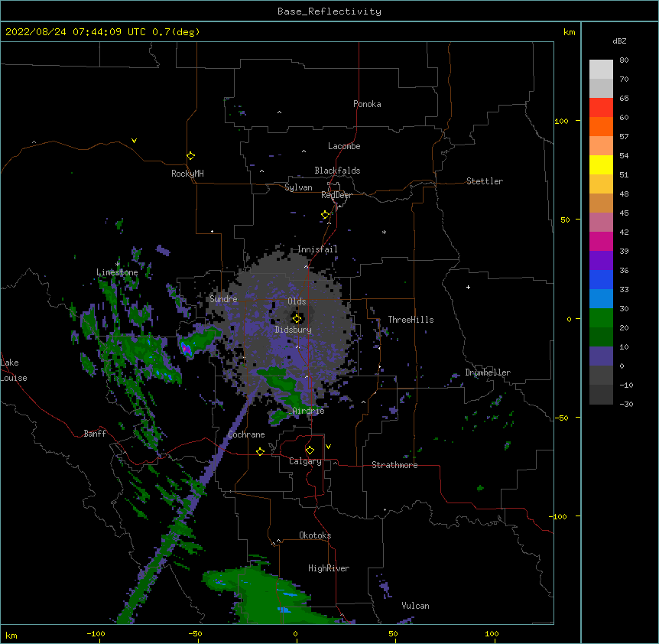Click the 80 value in the dBZ legend
The height and width of the screenshot is (644, 659).
click(624, 60)
